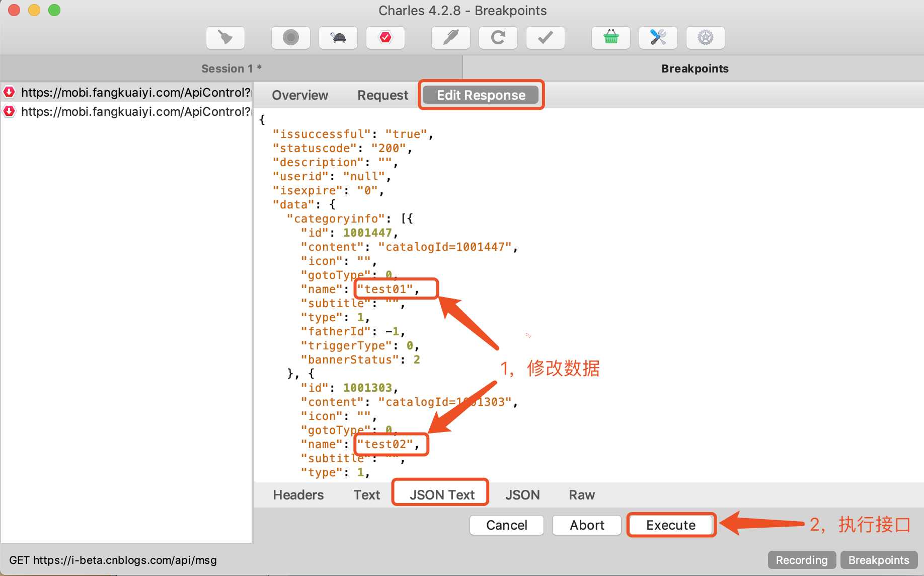Repeat the request with the refresh icon
This screenshot has height=576, width=924.
point(498,38)
